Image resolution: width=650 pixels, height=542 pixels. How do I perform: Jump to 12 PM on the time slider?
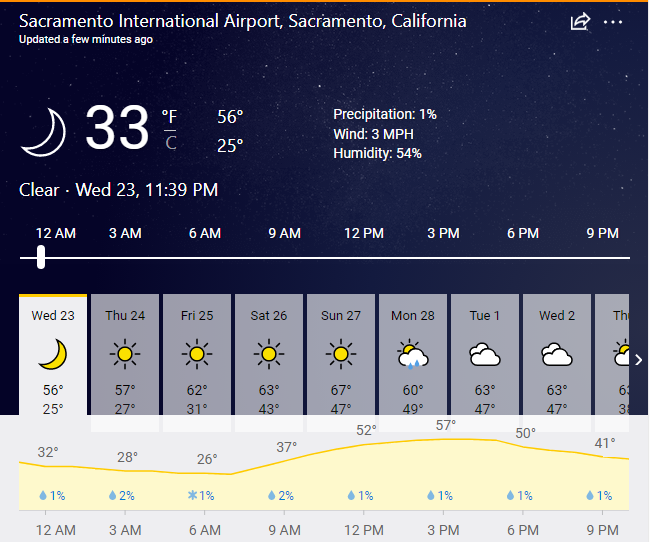[x=364, y=233]
